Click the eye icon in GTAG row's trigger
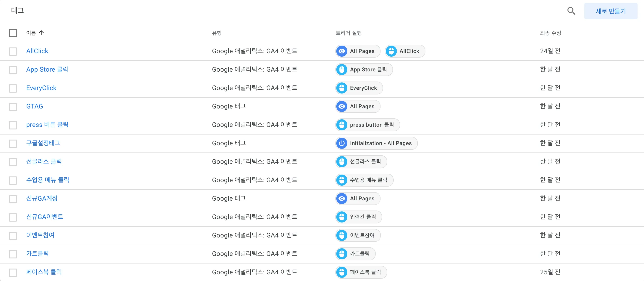Viewport: 644px width, 281px height. (342, 106)
